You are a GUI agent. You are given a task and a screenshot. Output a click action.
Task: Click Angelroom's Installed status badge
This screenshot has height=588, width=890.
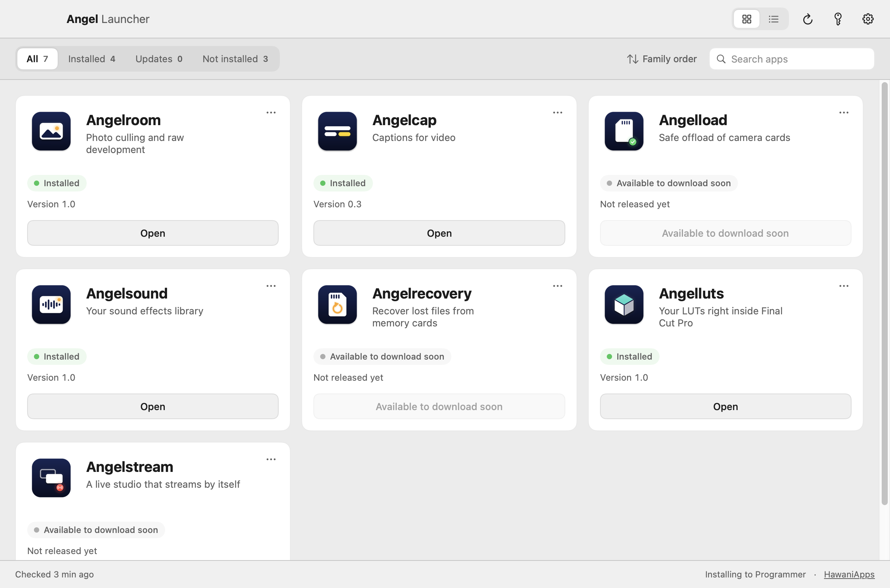click(x=57, y=183)
